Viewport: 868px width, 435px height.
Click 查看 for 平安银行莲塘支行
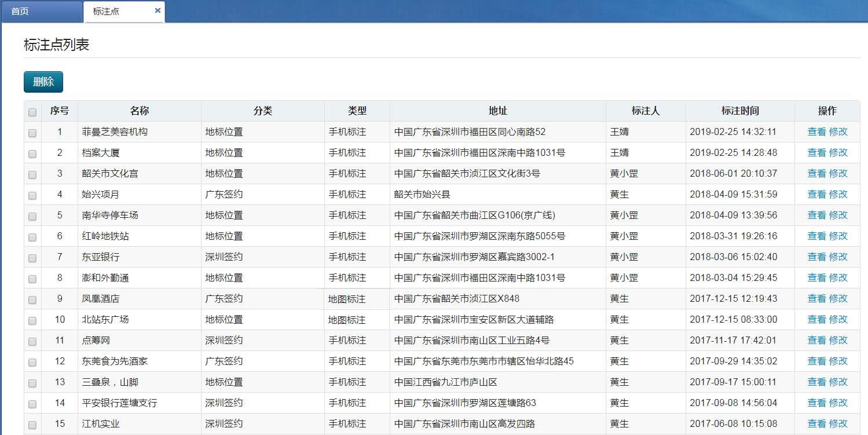pos(816,403)
